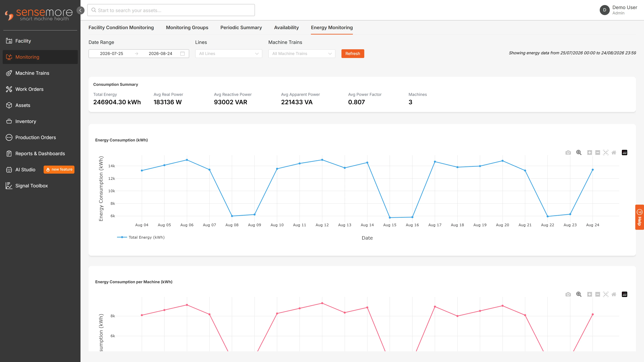Viewport: 644px width, 362px height.
Task: Click the Showing energy data range text
Action: tap(572, 53)
